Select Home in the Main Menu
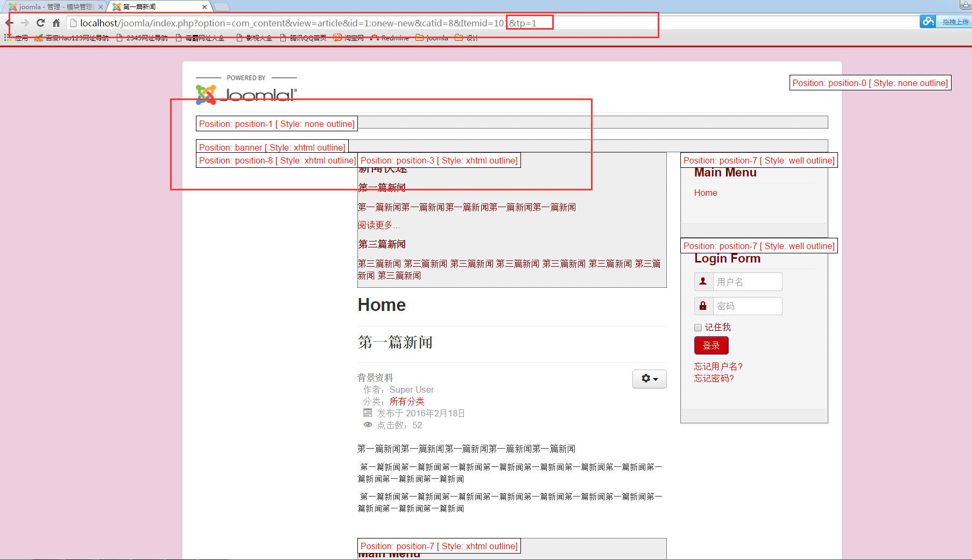The width and height of the screenshot is (972, 560). pyautogui.click(x=705, y=193)
